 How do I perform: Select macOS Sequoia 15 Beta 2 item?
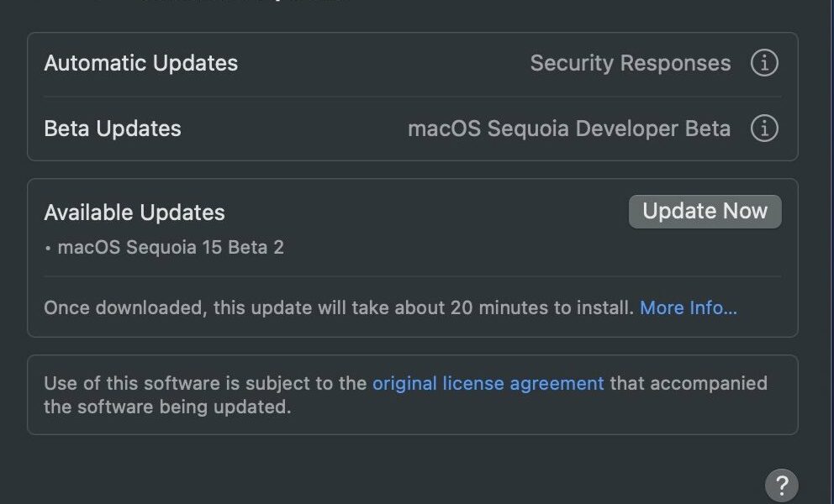(x=170, y=247)
